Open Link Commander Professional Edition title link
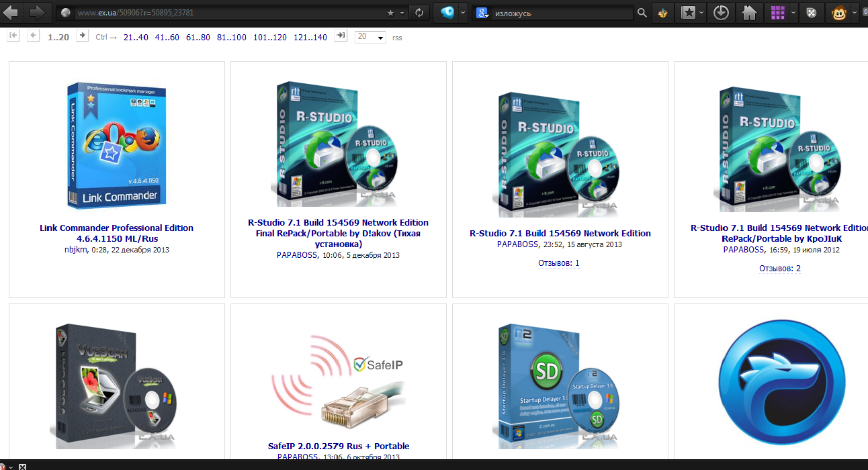This screenshot has height=470, width=868. 117,233
